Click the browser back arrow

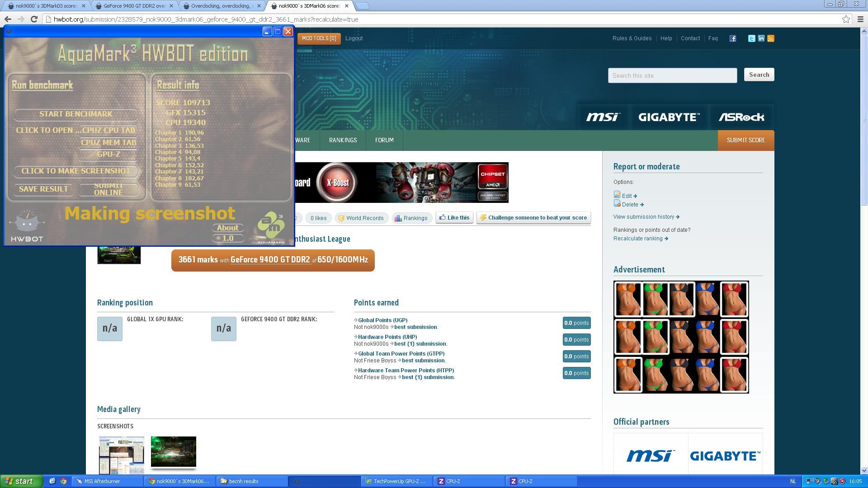8,19
